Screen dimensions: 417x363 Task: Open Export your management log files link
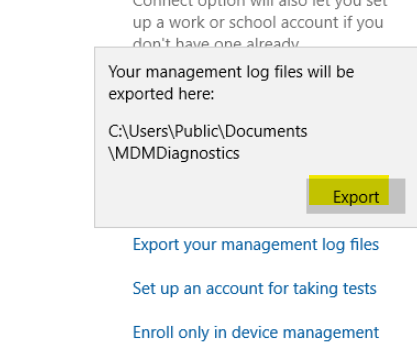point(256,245)
